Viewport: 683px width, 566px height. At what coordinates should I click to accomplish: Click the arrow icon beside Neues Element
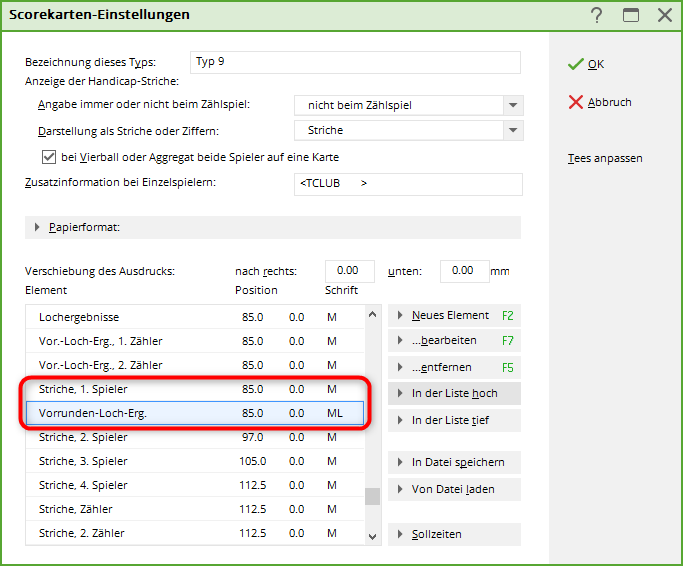(400, 315)
